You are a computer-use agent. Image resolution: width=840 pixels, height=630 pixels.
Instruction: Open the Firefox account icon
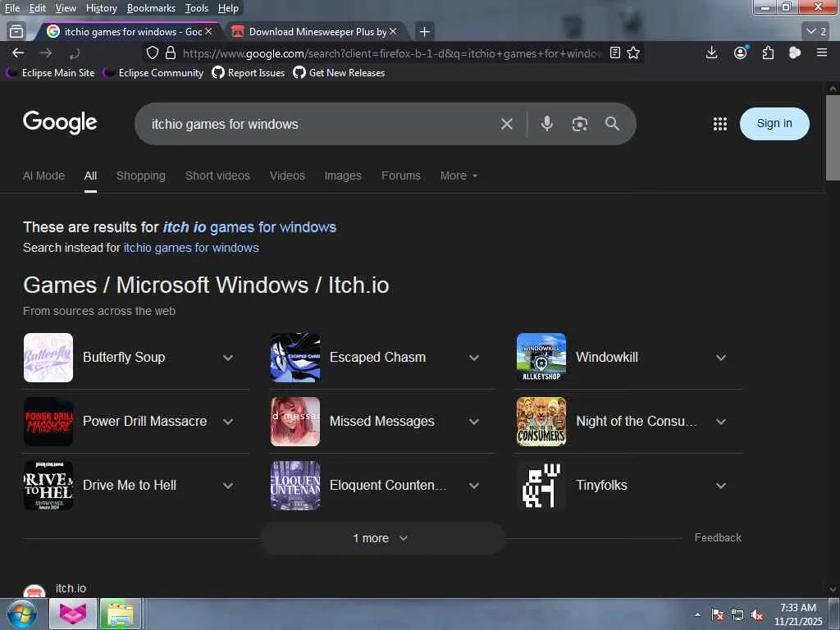click(x=741, y=52)
